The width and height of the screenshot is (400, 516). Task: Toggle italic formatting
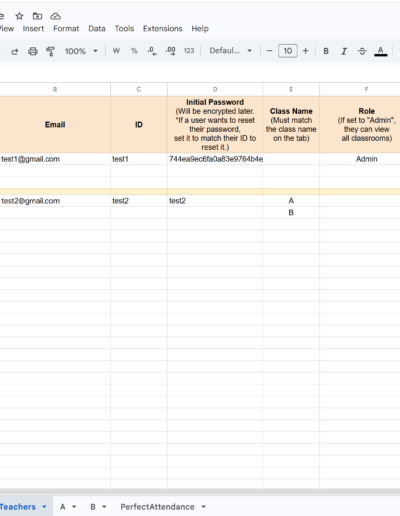344,51
